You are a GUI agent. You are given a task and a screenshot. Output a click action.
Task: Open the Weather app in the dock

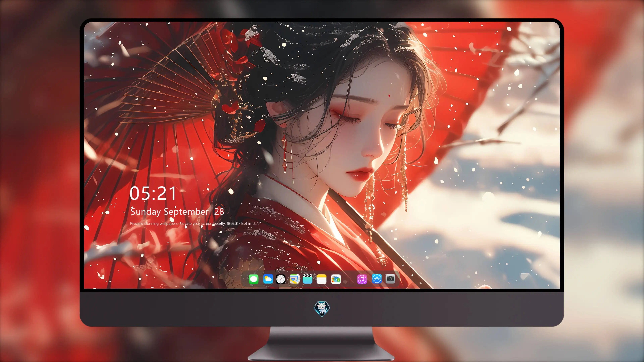click(268, 279)
